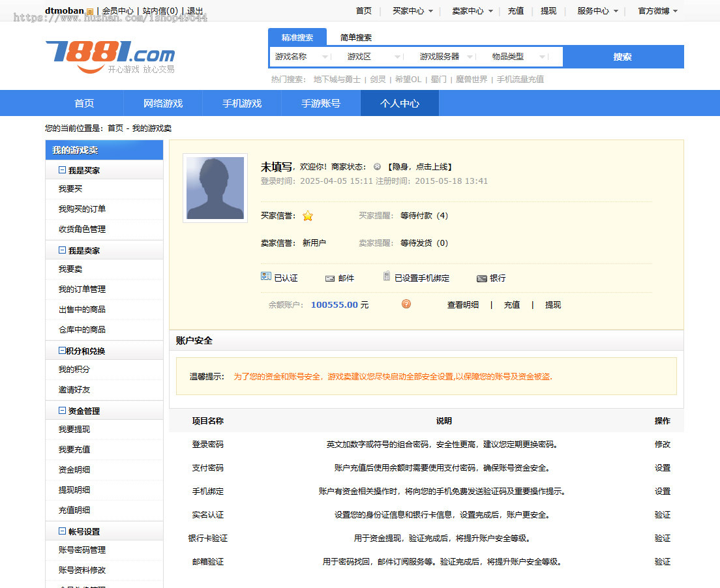Click 等待付款 (4) buyer reminder
720x588 pixels.
coord(424,215)
